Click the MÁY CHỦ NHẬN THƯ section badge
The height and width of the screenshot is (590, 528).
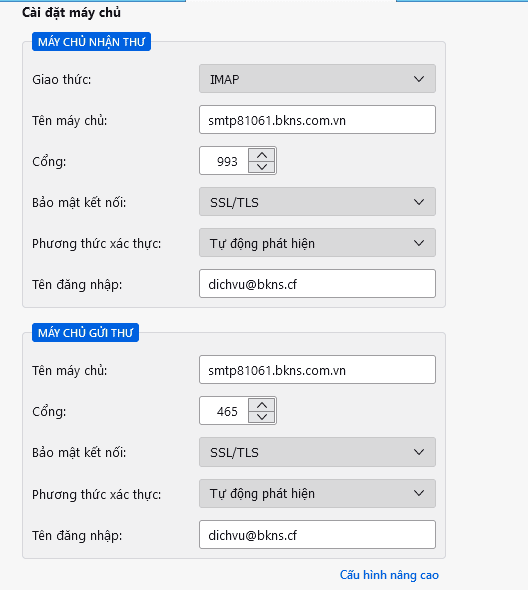point(91,41)
